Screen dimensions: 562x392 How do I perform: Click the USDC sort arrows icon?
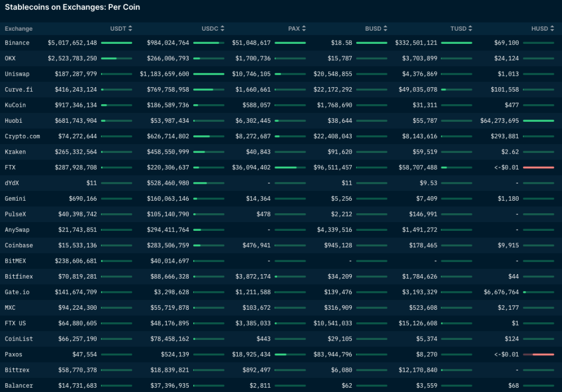coord(222,29)
